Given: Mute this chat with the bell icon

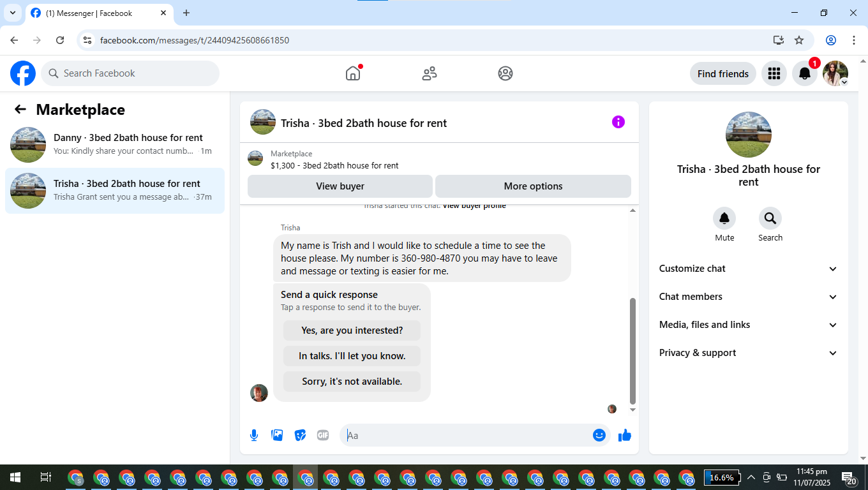Looking at the screenshot, I should [x=724, y=218].
